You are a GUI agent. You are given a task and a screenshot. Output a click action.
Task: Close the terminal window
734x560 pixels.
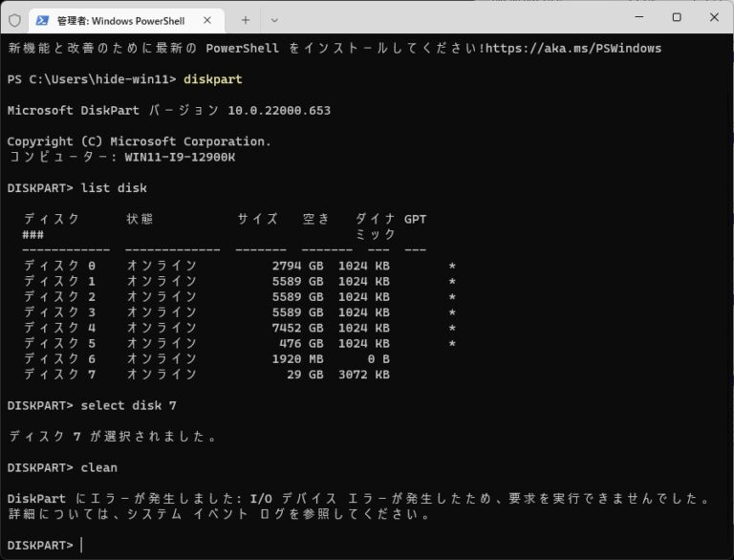[714, 17]
